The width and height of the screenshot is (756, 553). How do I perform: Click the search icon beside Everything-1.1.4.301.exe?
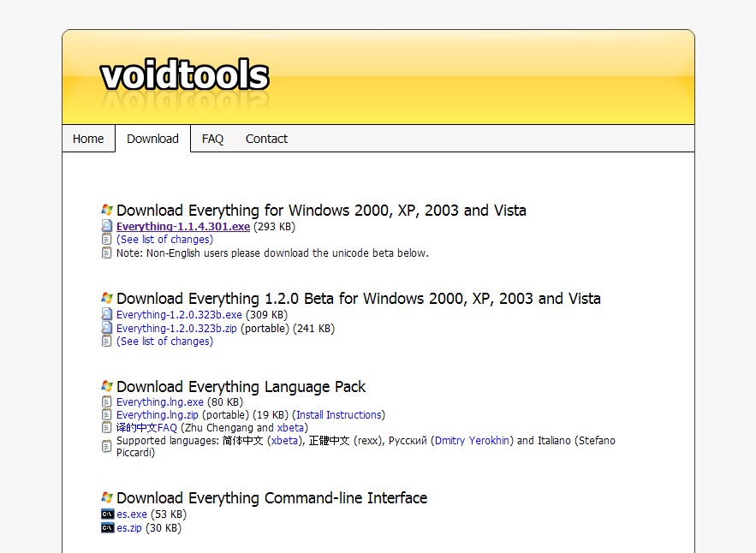[x=106, y=226]
